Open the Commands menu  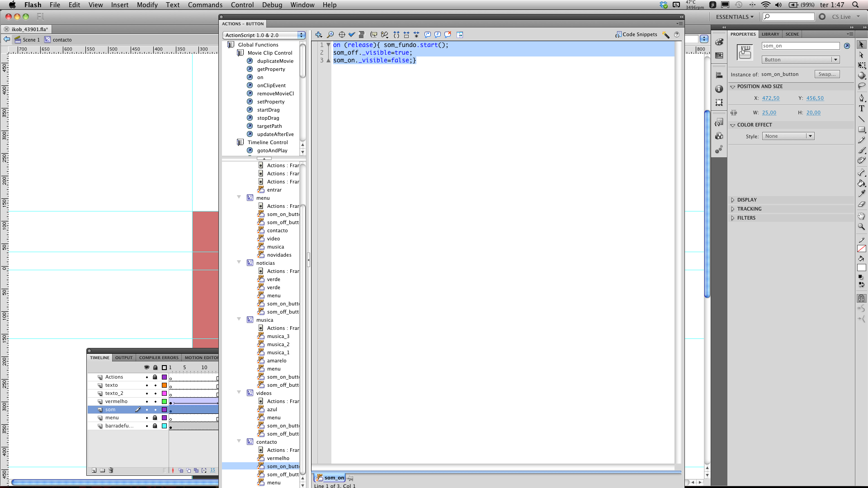tap(205, 5)
